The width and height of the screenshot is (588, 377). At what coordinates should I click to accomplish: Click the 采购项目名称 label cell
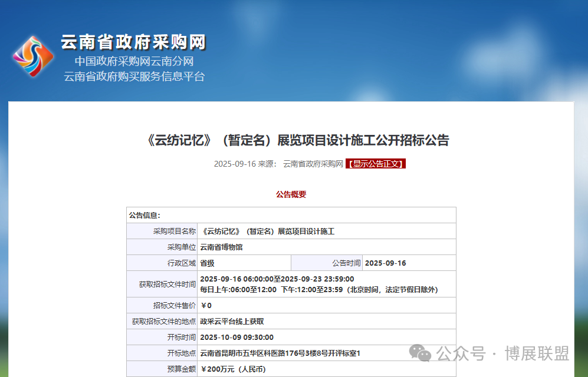coord(162,231)
